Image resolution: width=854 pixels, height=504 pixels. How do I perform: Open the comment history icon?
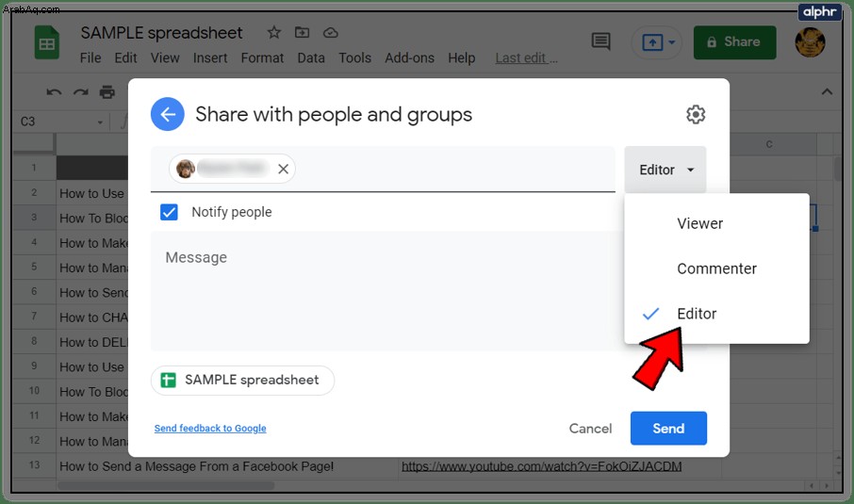click(600, 41)
